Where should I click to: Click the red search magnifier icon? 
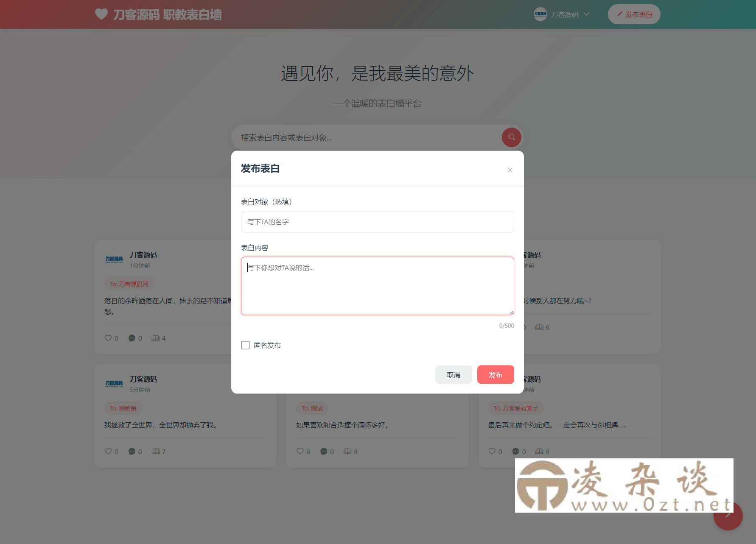tap(511, 137)
